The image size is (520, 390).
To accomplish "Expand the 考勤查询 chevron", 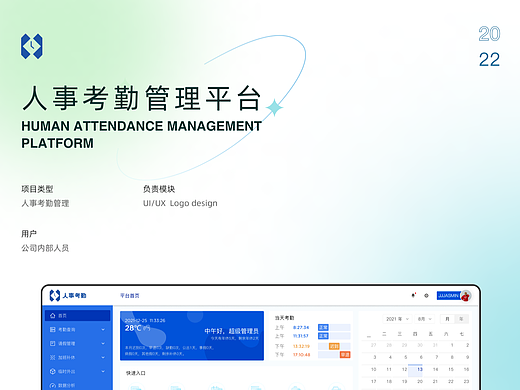I will coord(103,329).
